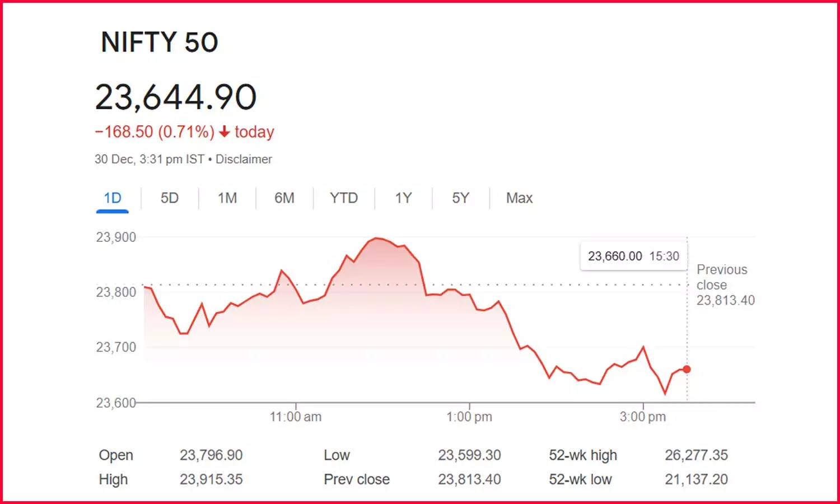Screen dimensions: 840x504
Task: Show the 1M chart range
Action: (227, 198)
